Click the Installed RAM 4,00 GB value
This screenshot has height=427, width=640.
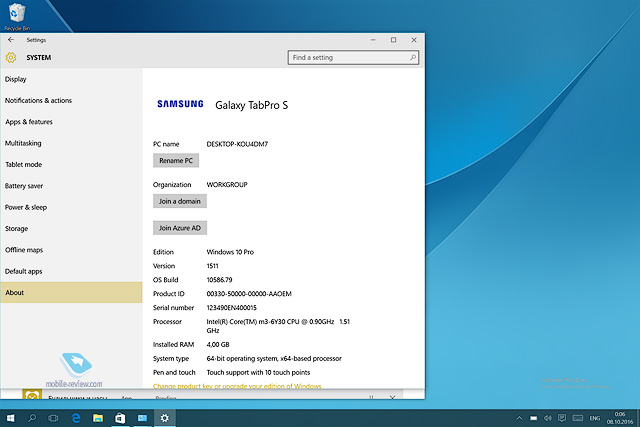coord(218,345)
